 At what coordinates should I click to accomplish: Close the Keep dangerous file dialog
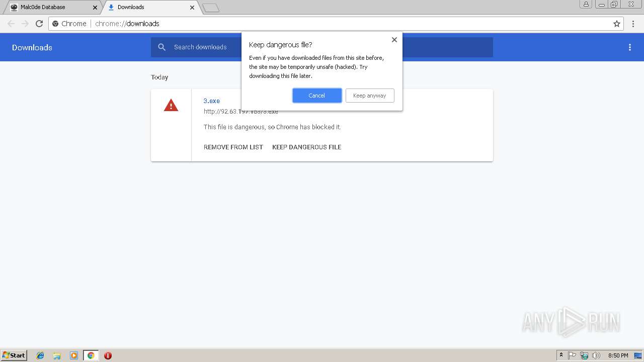[394, 40]
